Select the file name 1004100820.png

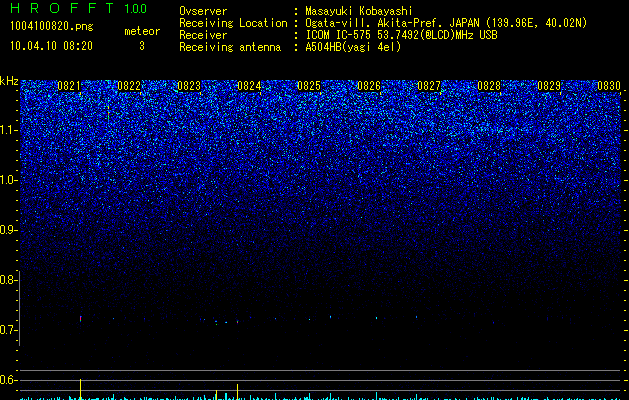[x=51, y=27]
